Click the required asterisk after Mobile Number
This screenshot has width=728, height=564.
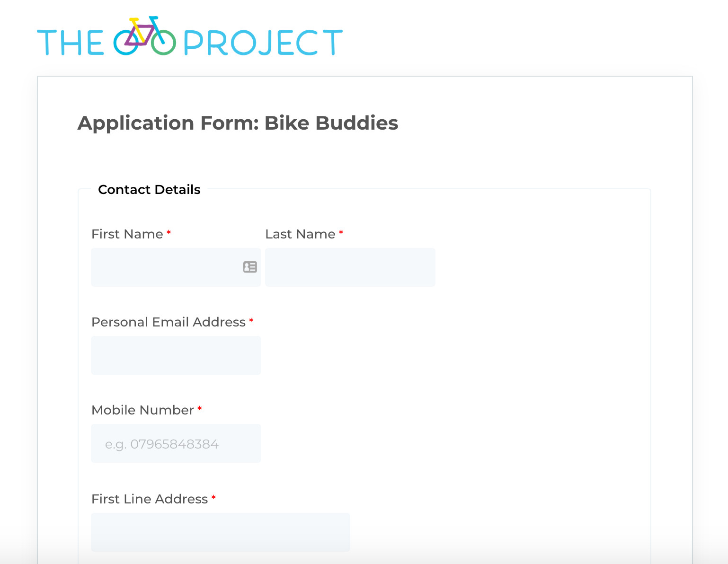point(200,409)
